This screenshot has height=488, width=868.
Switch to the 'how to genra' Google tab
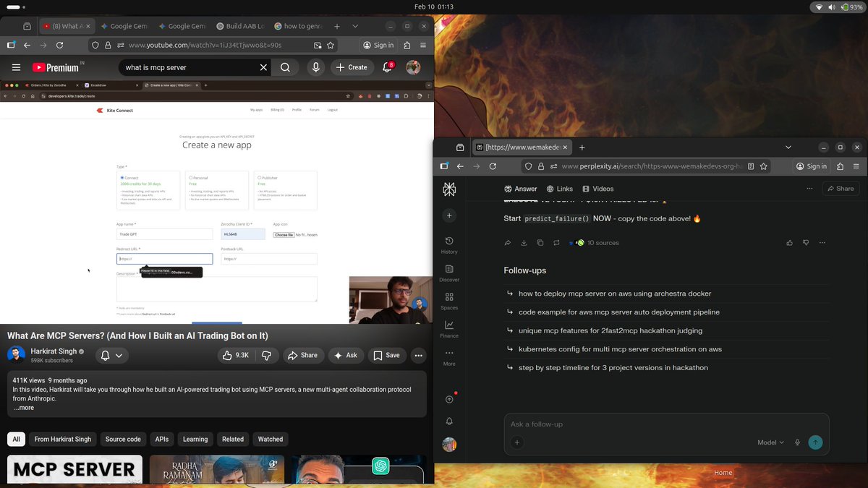(x=299, y=26)
